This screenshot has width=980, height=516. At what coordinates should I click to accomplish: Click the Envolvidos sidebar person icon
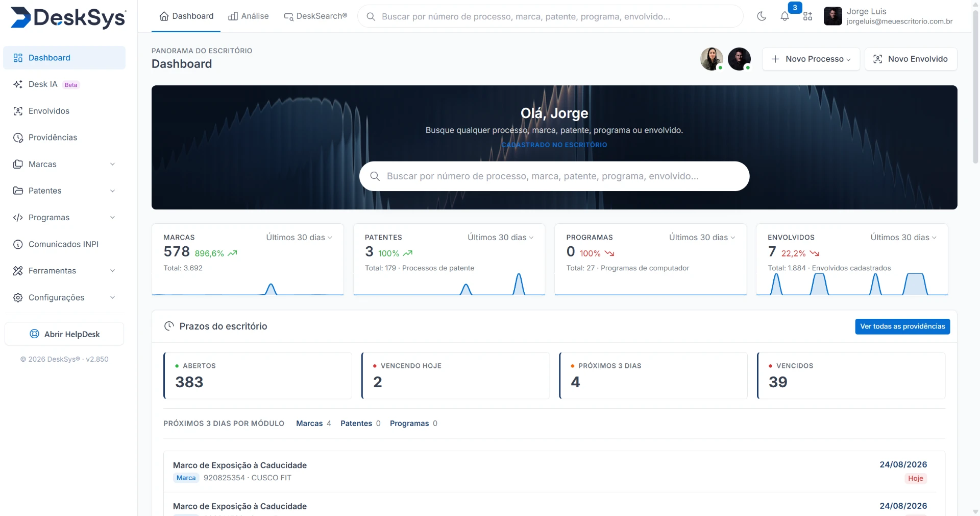tap(18, 111)
